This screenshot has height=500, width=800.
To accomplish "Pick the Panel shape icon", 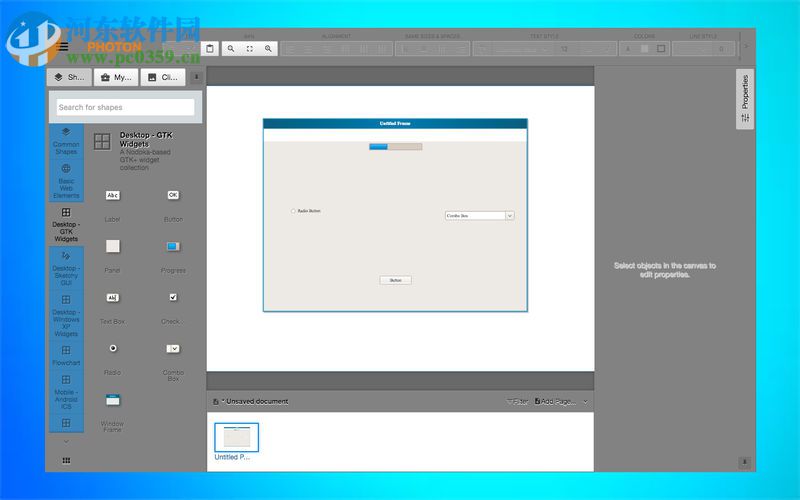I will pyautogui.click(x=113, y=246).
